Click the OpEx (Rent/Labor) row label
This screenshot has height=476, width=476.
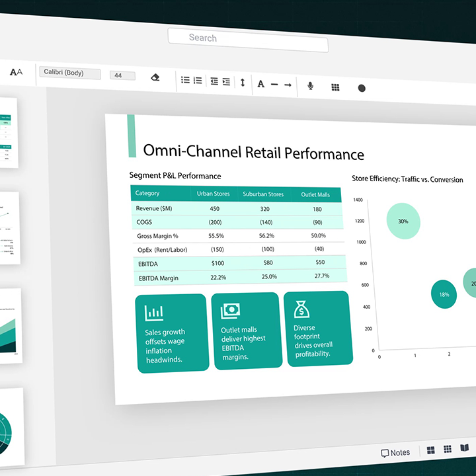[x=163, y=250]
